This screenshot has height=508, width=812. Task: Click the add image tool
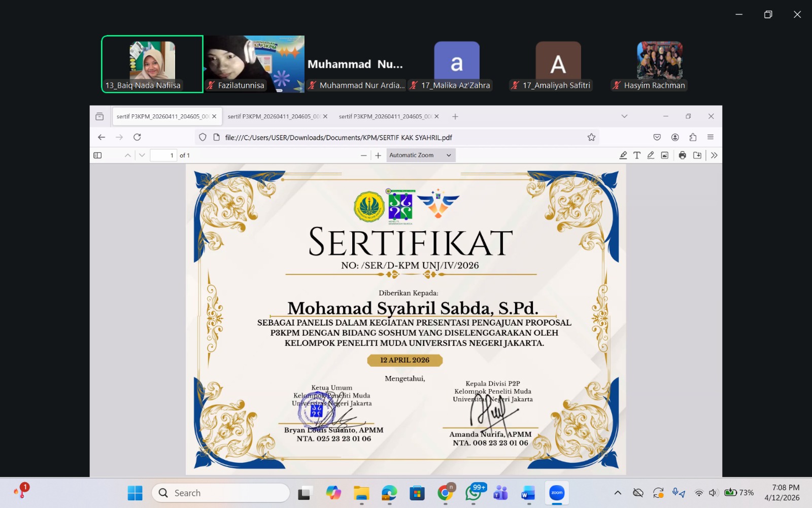point(664,155)
